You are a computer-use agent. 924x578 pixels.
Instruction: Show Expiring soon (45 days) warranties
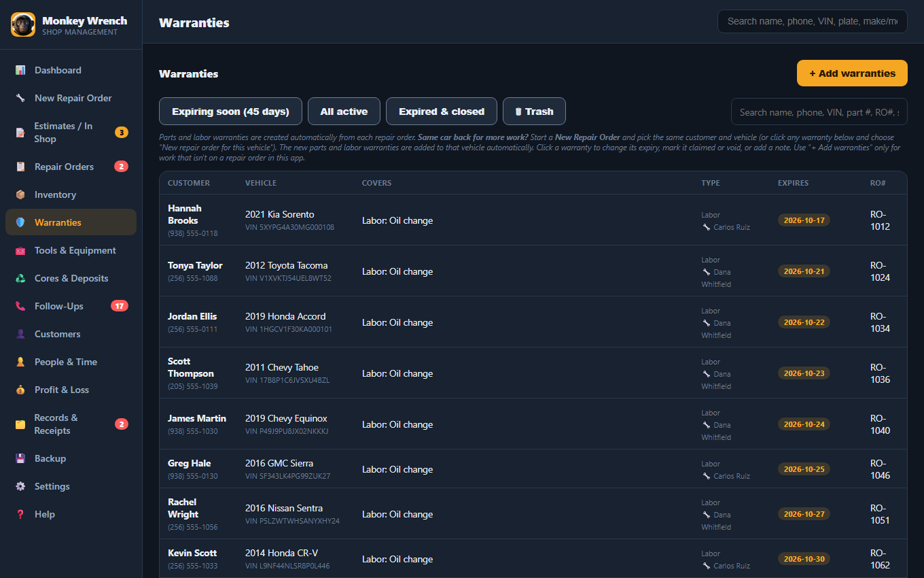pyautogui.click(x=230, y=112)
